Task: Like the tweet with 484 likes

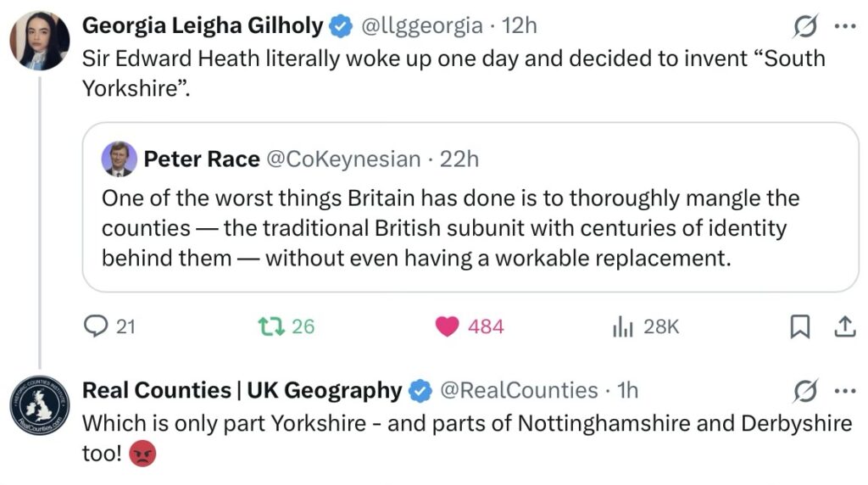Action: [448, 326]
